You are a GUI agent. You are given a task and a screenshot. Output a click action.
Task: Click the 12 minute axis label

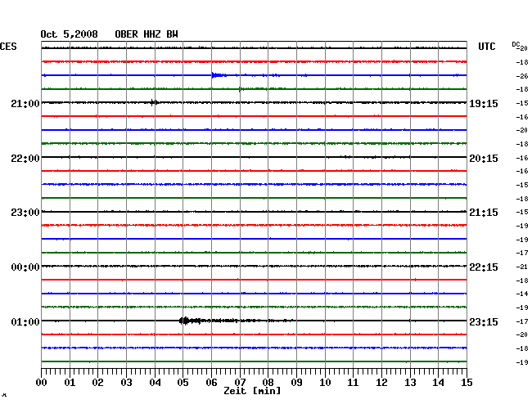[x=381, y=383]
